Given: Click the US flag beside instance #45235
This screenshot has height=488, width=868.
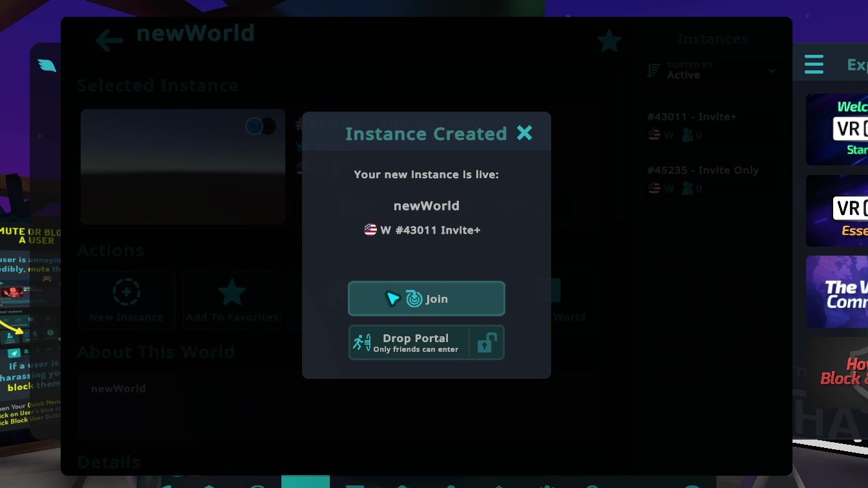Looking at the screenshot, I should (654, 188).
